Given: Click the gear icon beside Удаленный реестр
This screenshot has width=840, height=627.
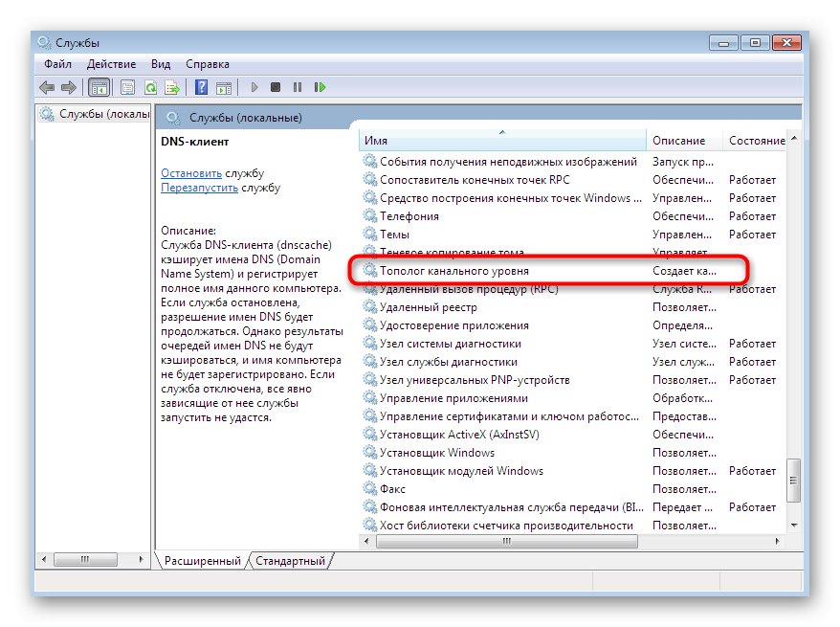Looking at the screenshot, I should click(369, 306).
